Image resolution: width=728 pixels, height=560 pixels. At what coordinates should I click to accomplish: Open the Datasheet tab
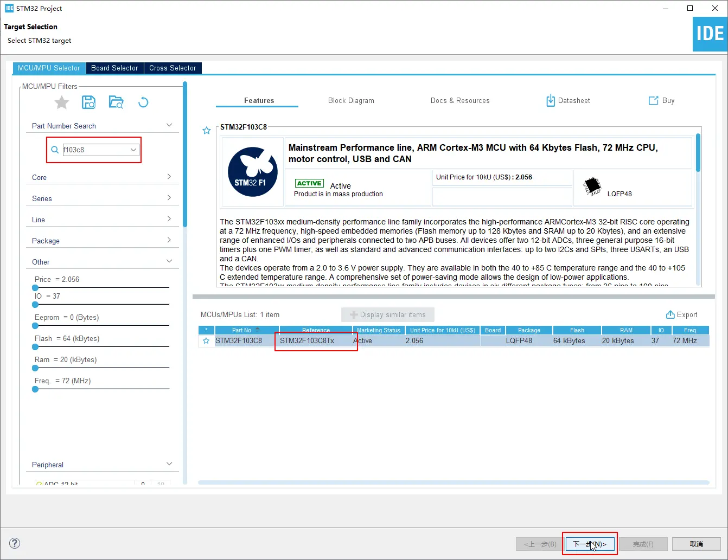567,100
